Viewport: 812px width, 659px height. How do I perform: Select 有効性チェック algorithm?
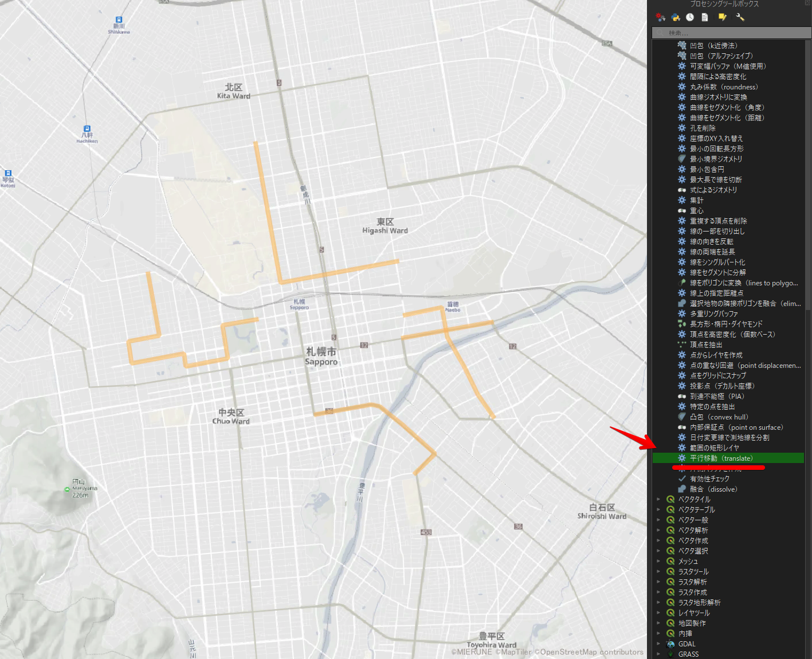click(709, 479)
